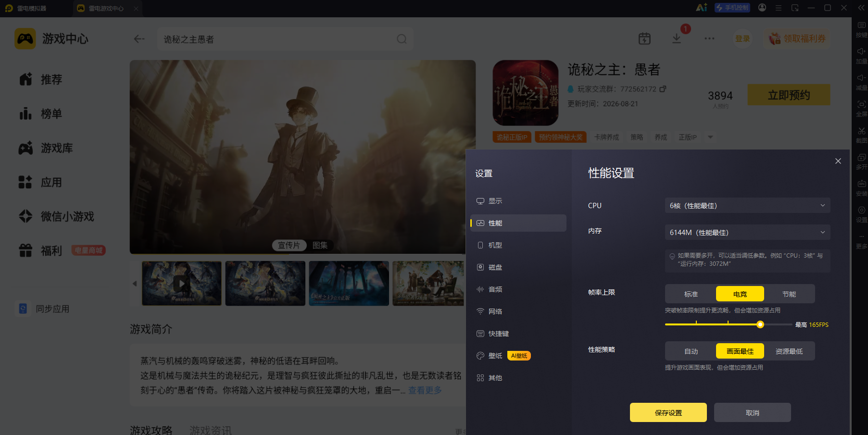868x435 pixels.
Task: Open the 推荐 page in sidebar
Action: pos(41,79)
